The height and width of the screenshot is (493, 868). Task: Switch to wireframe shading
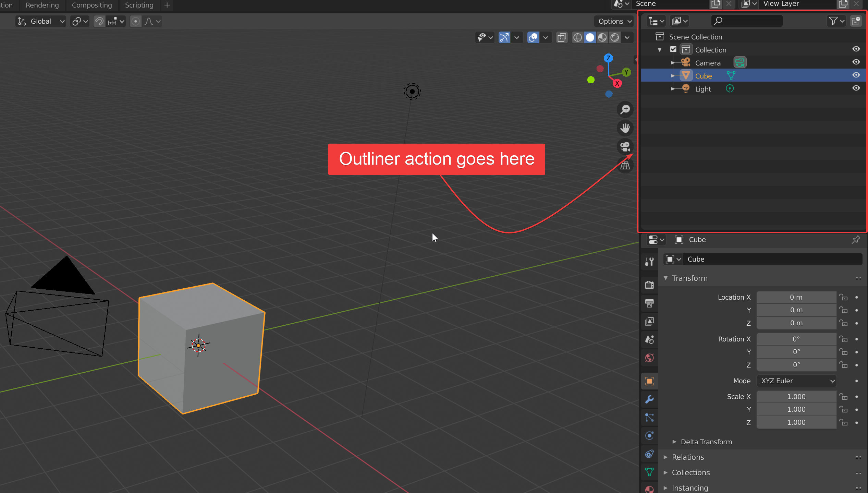point(578,37)
